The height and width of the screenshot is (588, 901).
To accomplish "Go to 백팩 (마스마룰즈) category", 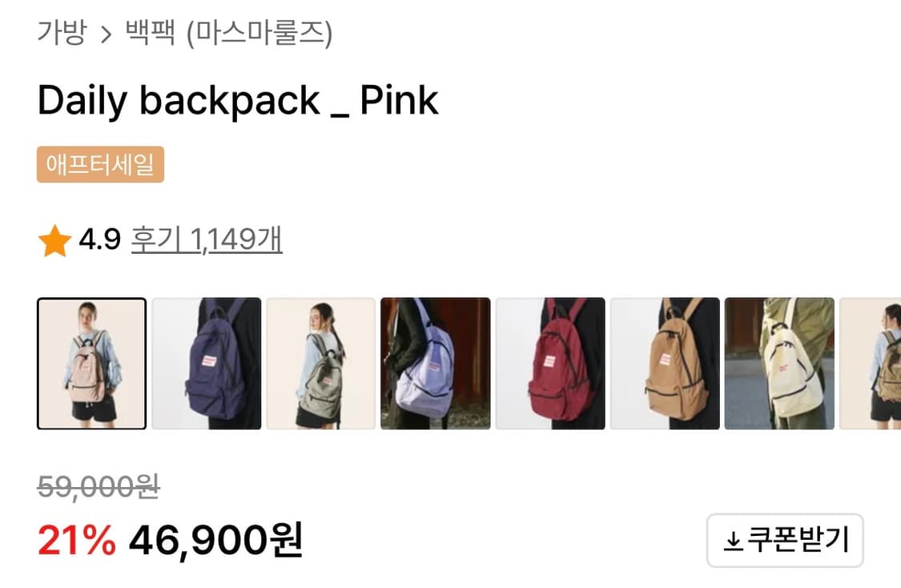I will [x=229, y=33].
